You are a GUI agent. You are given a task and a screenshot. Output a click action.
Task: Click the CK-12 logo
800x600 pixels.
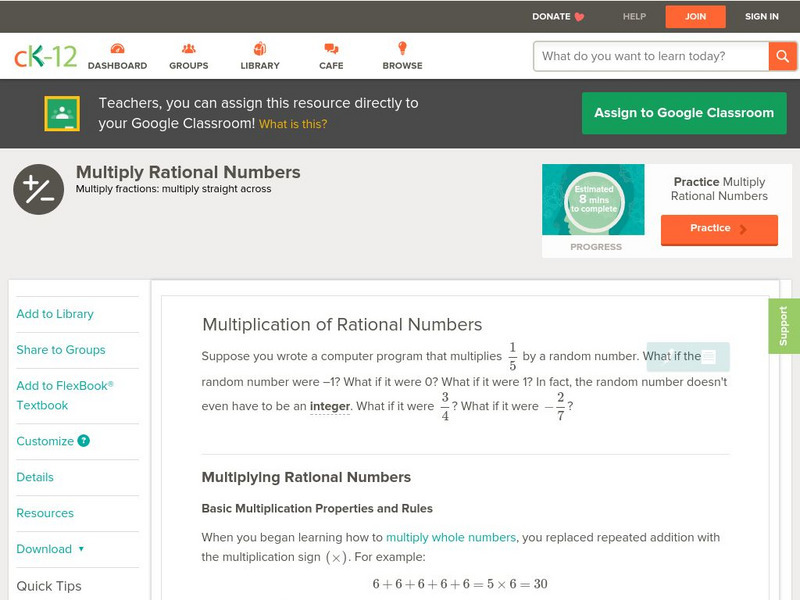(45, 56)
